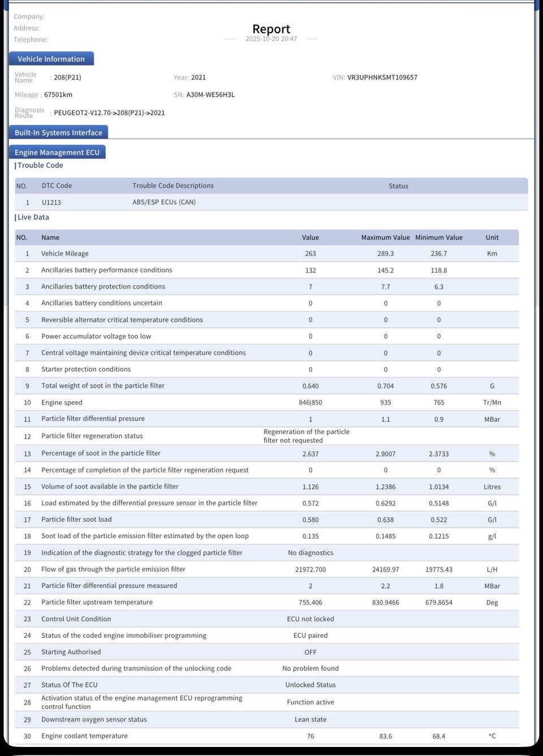Click Unlocked Status value
The height and width of the screenshot is (756, 543).
pos(311,685)
